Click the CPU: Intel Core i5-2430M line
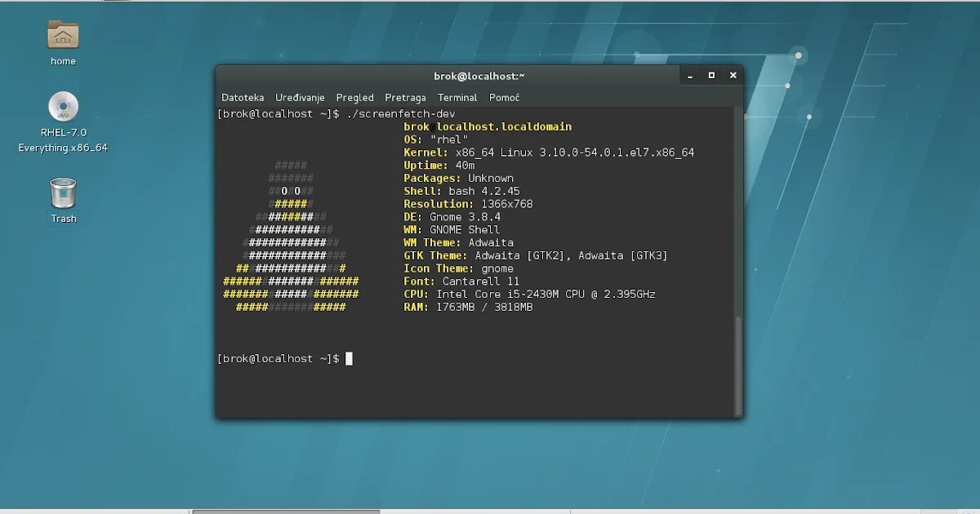Screen dimensions: 980x514 529,295
